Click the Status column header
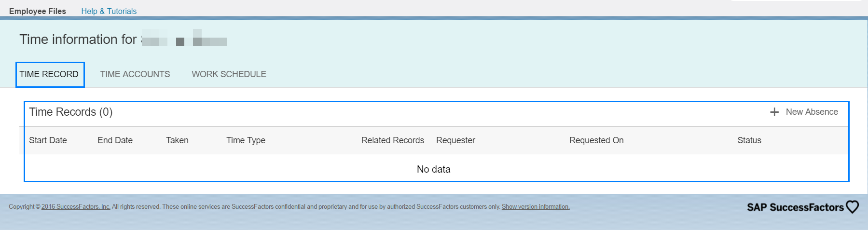Image resolution: width=868 pixels, height=230 pixels. [x=749, y=140]
